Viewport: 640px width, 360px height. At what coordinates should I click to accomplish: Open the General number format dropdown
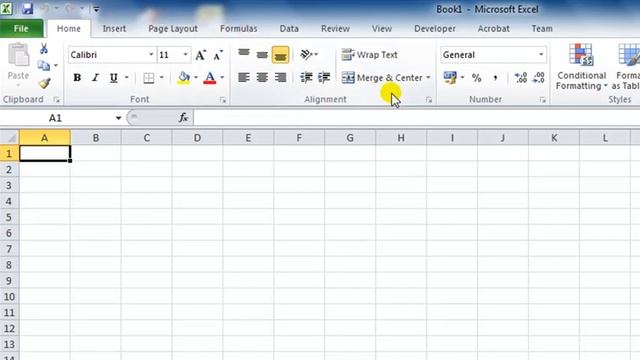tap(541, 55)
